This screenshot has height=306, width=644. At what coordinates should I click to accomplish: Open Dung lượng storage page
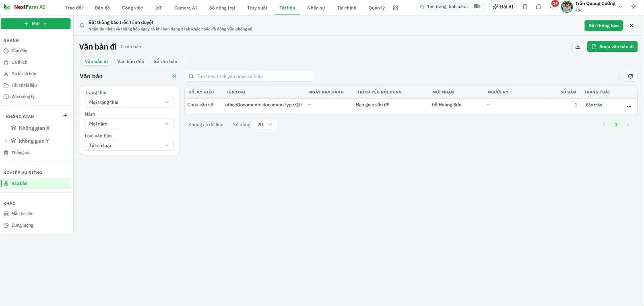(36, 226)
